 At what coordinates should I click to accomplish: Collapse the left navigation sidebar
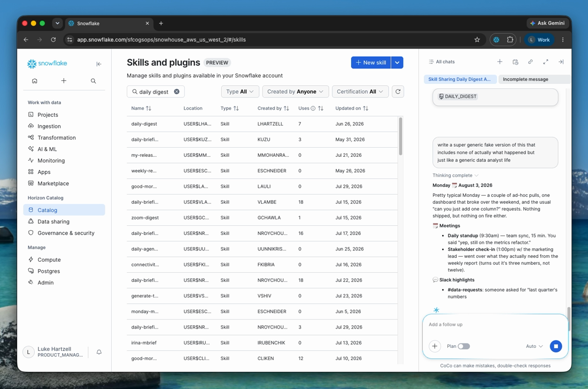pos(99,64)
